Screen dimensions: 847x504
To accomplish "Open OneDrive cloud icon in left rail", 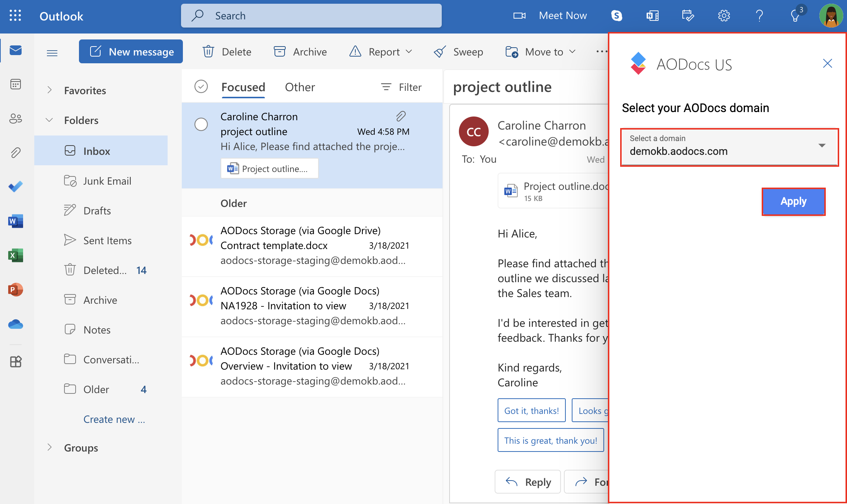I will [16, 324].
